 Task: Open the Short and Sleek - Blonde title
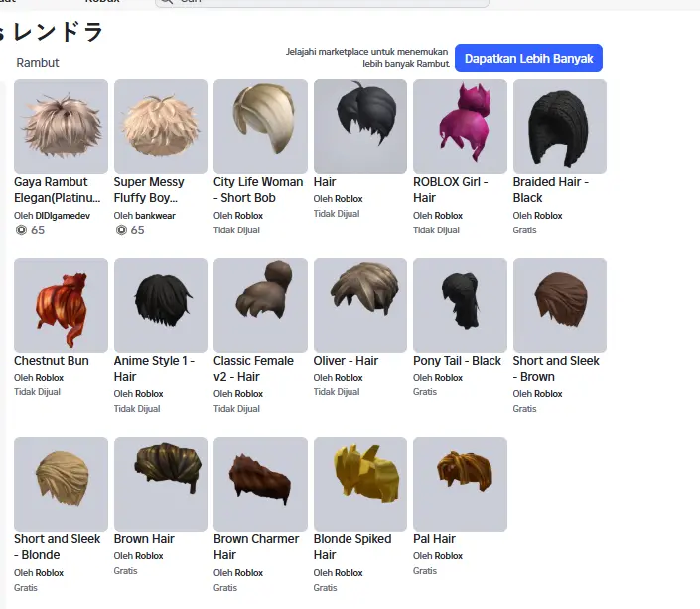[x=58, y=546]
